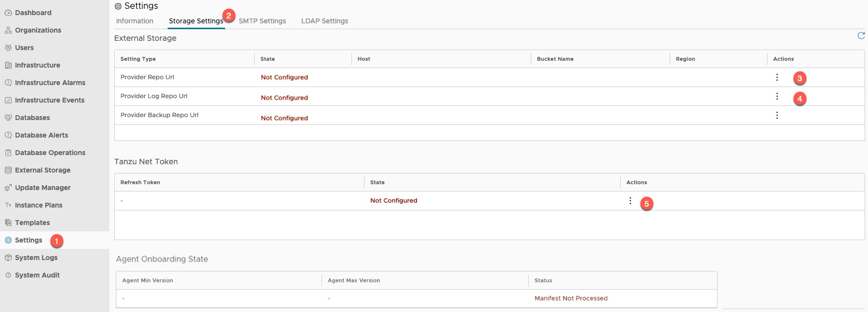Open the Instance Plans page
The height and width of the screenshot is (312, 868).
[38, 205]
